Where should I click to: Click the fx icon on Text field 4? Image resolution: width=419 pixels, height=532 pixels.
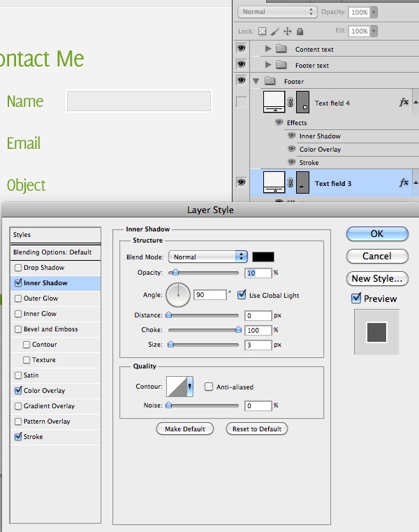click(x=404, y=102)
